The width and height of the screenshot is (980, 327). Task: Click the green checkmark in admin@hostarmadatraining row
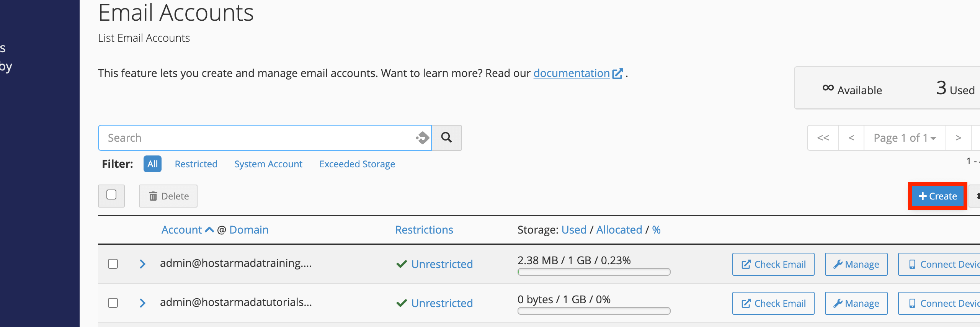(402, 264)
